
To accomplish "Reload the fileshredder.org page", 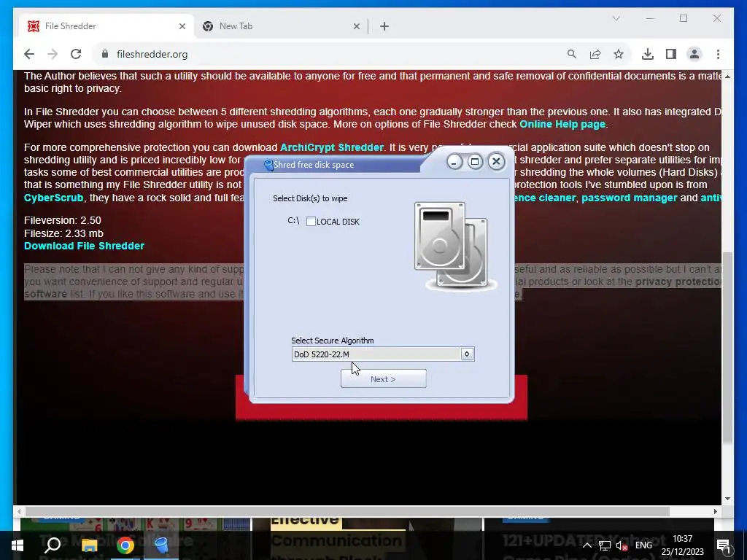I will pyautogui.click(x=76, y=54).
